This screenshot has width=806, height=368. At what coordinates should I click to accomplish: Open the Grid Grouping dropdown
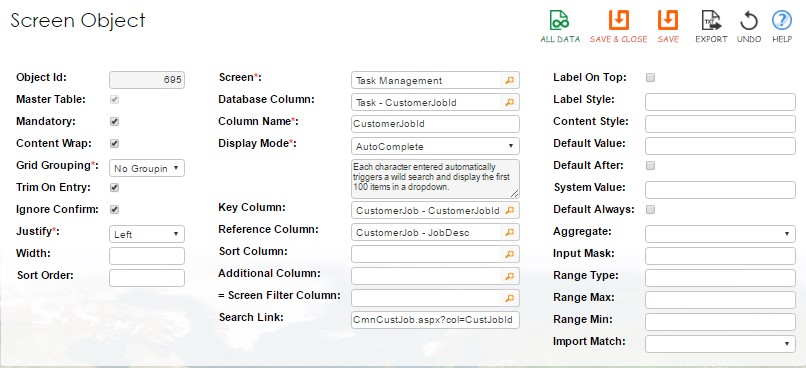pos(147,168)
